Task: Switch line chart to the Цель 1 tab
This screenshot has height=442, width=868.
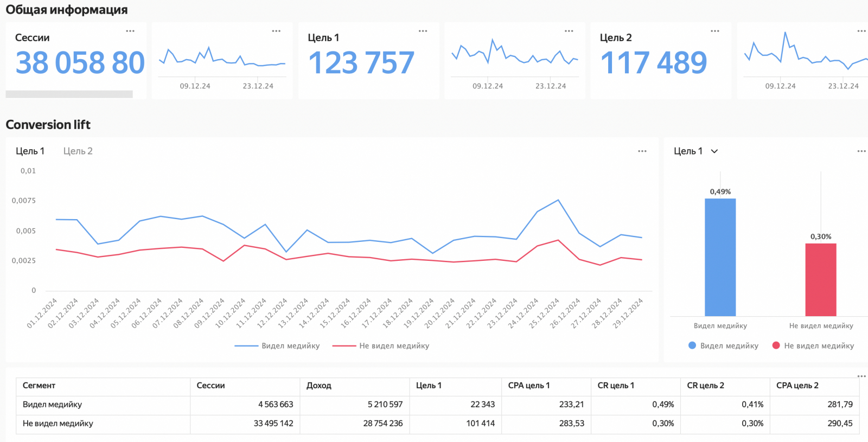Action: [30, 151]
